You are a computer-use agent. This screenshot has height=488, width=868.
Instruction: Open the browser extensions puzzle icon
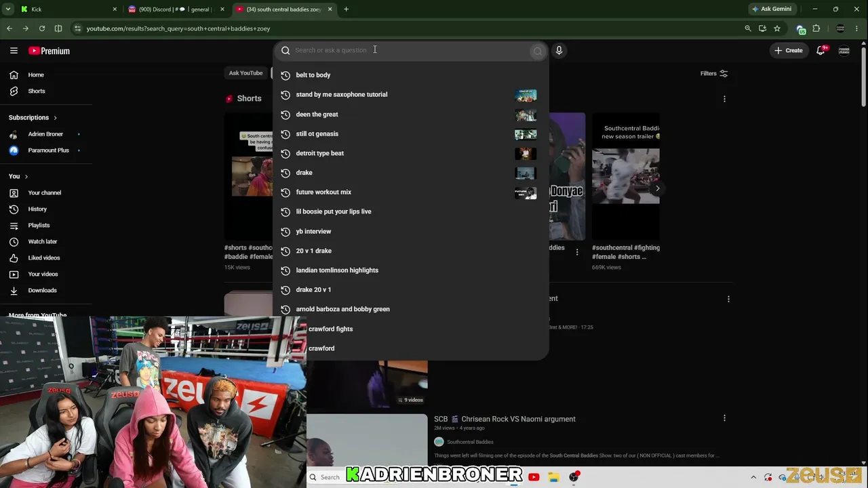(x=816, y=28)
